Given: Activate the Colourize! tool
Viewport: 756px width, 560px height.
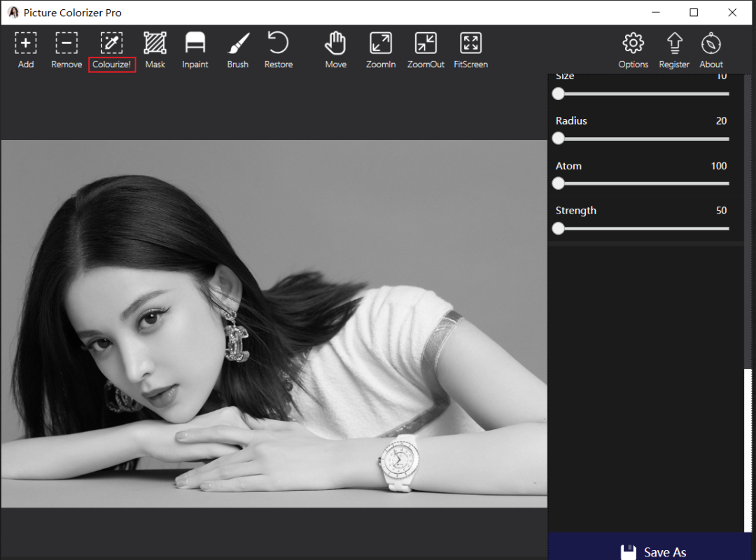Looking at the screenshot, I should click(112, 50).
